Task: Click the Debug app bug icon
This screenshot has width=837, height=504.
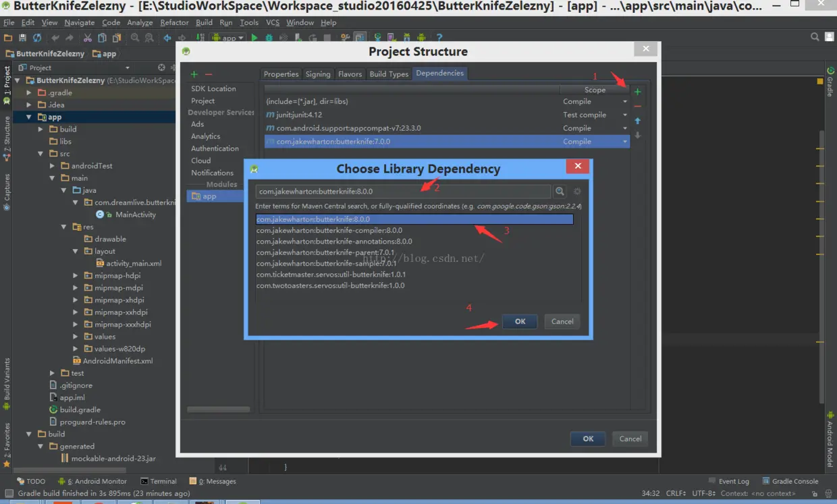Action: coord(269,38)
